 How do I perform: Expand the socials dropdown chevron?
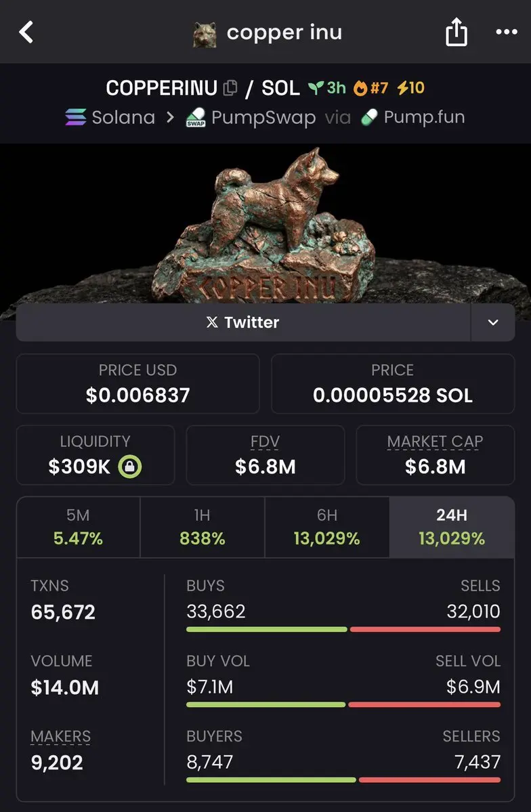[x=492, y=322]
